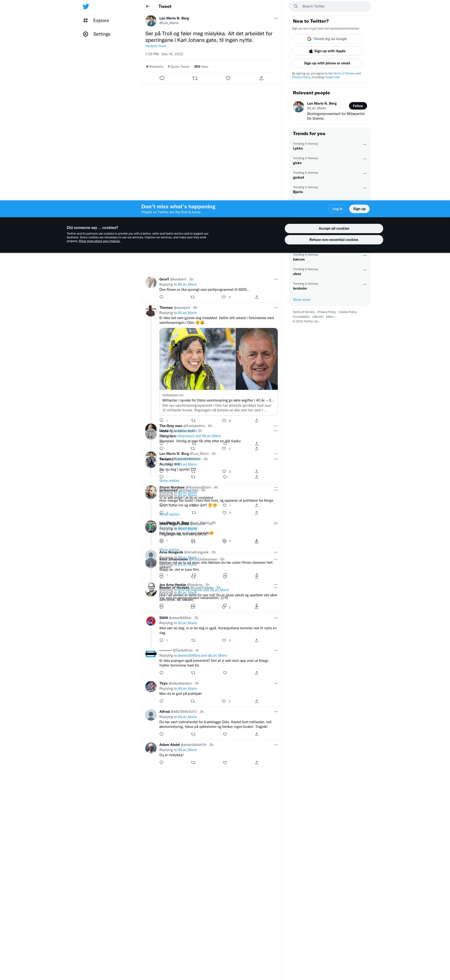This screenshot has height=980, width=450.
Task: Share Adam Abdel's reply
Action: click(x=257, y=762)
